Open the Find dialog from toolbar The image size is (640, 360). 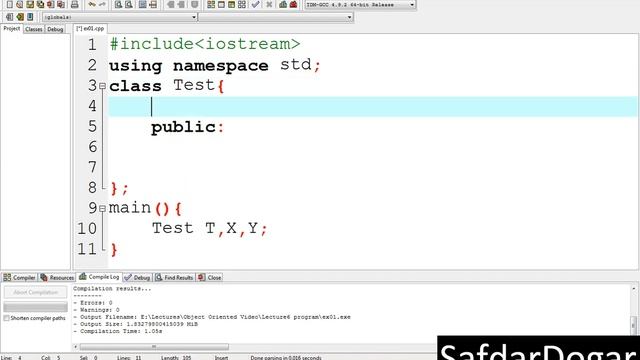tap(118, 4)
